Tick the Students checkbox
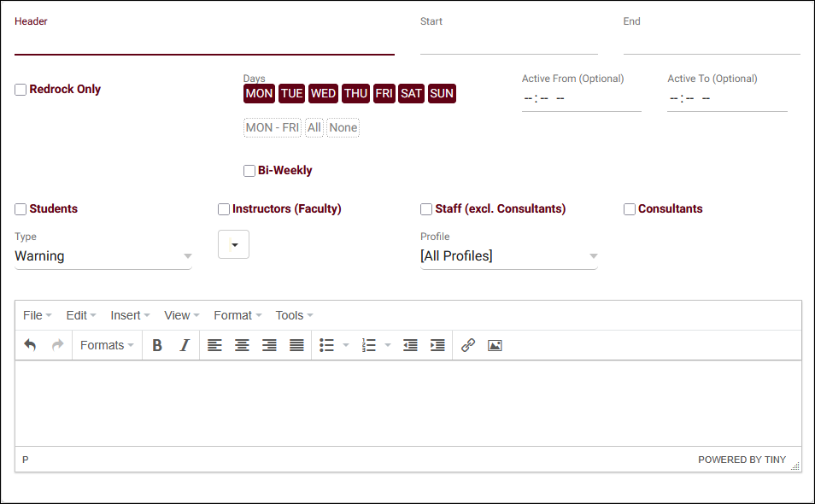The image size is (815, 504). point(21,209)
